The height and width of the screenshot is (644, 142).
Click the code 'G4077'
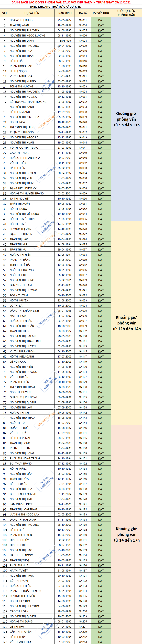[x=83, y=250]
